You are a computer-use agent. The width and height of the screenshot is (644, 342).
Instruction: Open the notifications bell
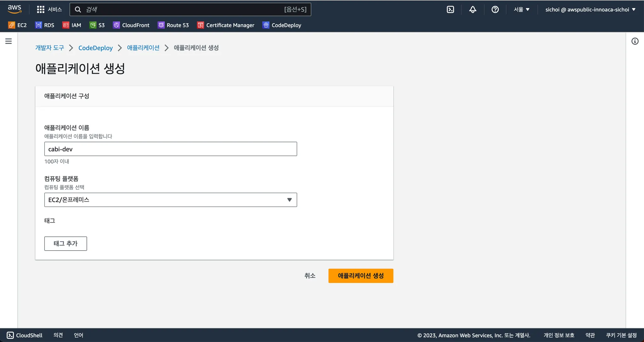(473, 9)
